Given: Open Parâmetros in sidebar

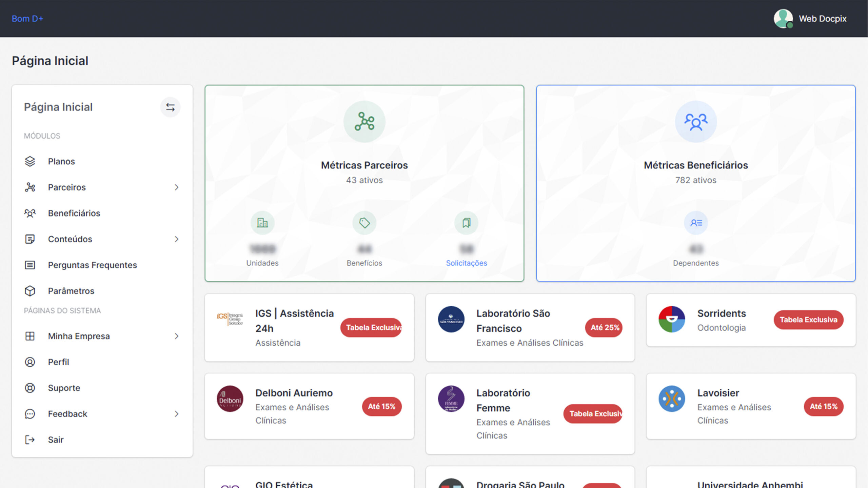Looking at the screenshot, I should (102, 291).
